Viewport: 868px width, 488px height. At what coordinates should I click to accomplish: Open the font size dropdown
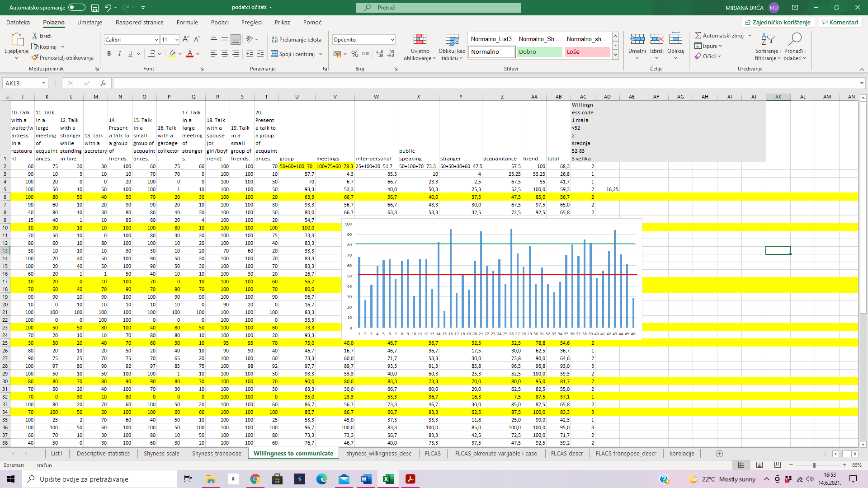pos(177,40)
